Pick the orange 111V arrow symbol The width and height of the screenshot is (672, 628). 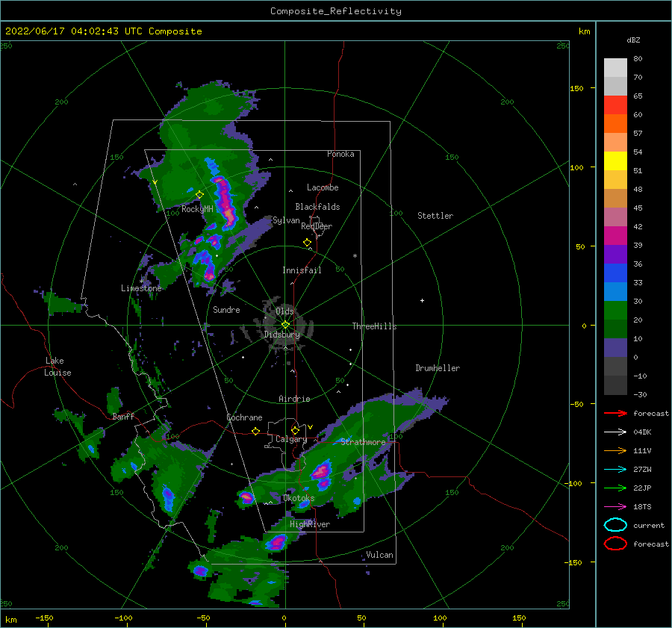click(615, 450)
